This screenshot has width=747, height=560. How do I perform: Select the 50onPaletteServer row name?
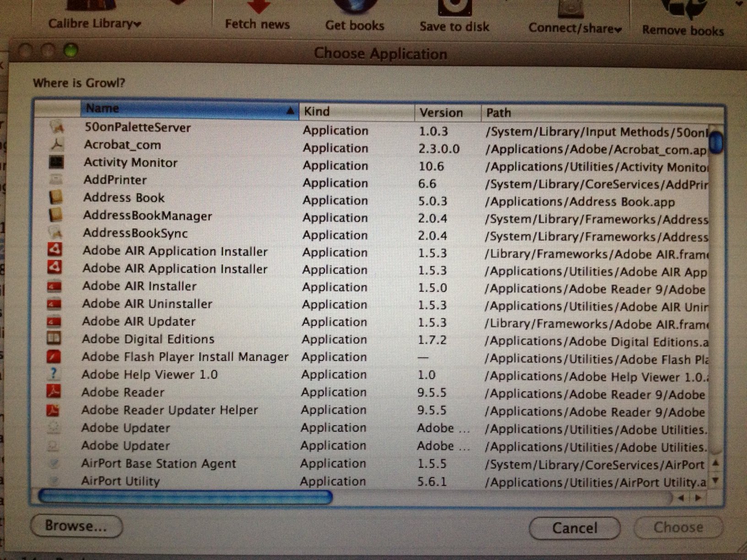click(x=138, y=127)
